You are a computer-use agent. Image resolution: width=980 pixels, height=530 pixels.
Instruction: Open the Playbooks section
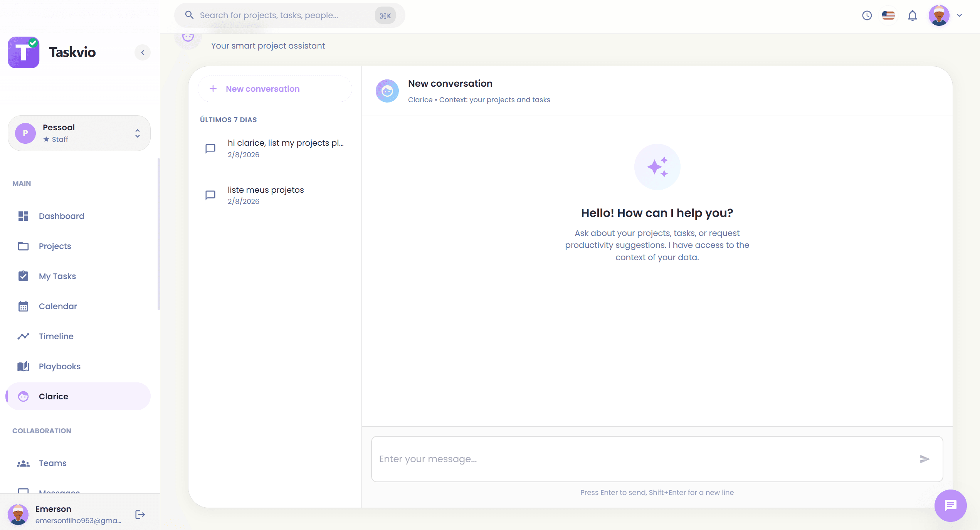[59, 366]
